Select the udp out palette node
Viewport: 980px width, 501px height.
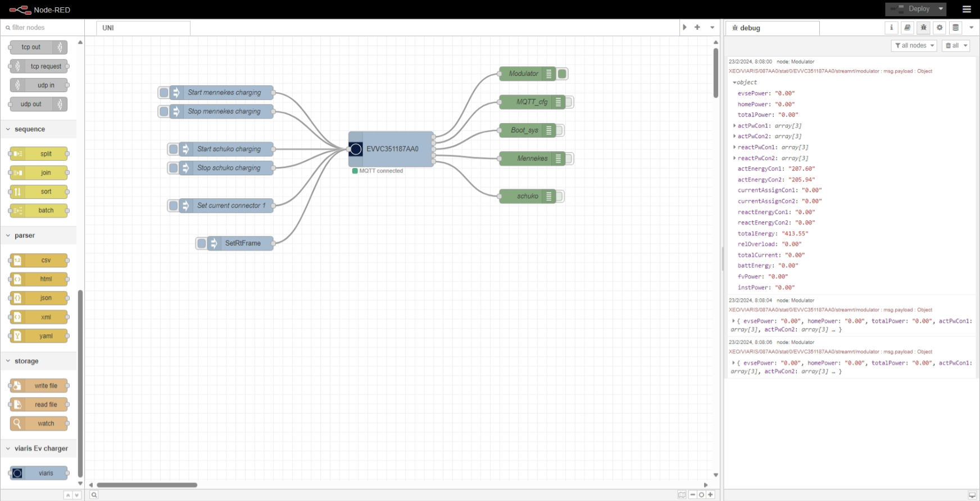[x=38, y=104]
